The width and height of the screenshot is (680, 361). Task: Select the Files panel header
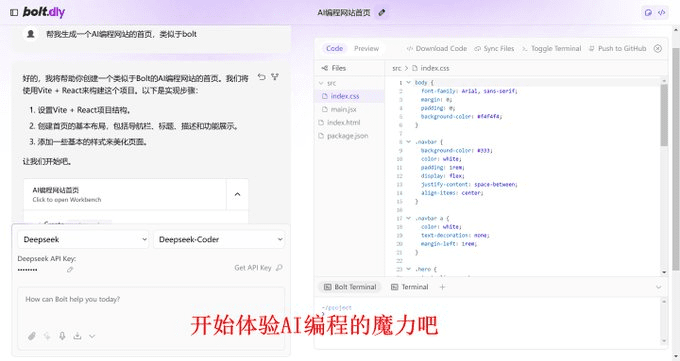(334, 68)
